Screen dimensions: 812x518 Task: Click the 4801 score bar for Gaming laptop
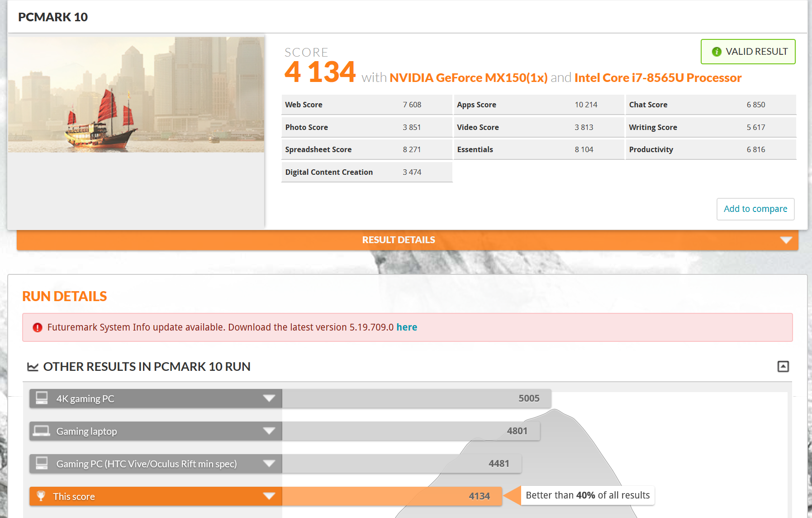pyautogui.click(x=411, y=431)
